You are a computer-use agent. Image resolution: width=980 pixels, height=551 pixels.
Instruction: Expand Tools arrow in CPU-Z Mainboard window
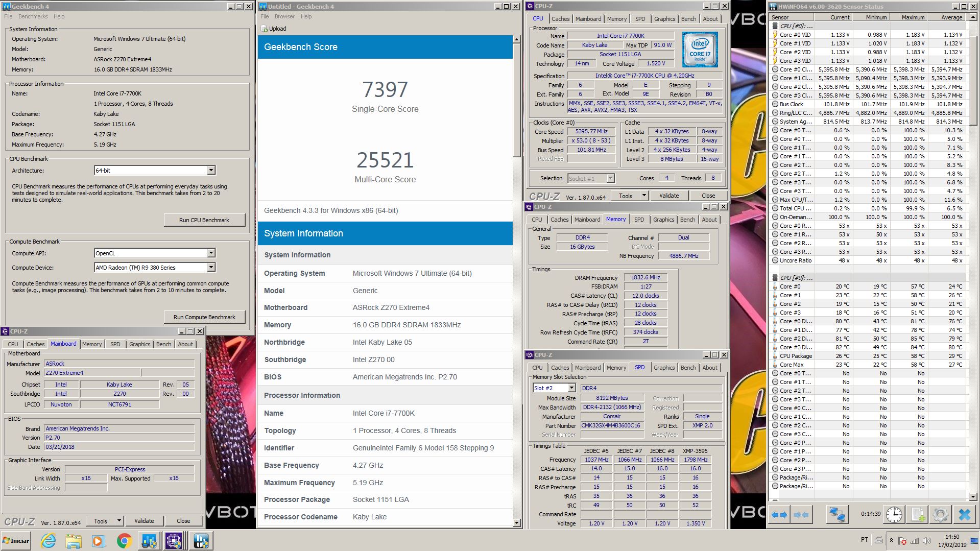119,521
